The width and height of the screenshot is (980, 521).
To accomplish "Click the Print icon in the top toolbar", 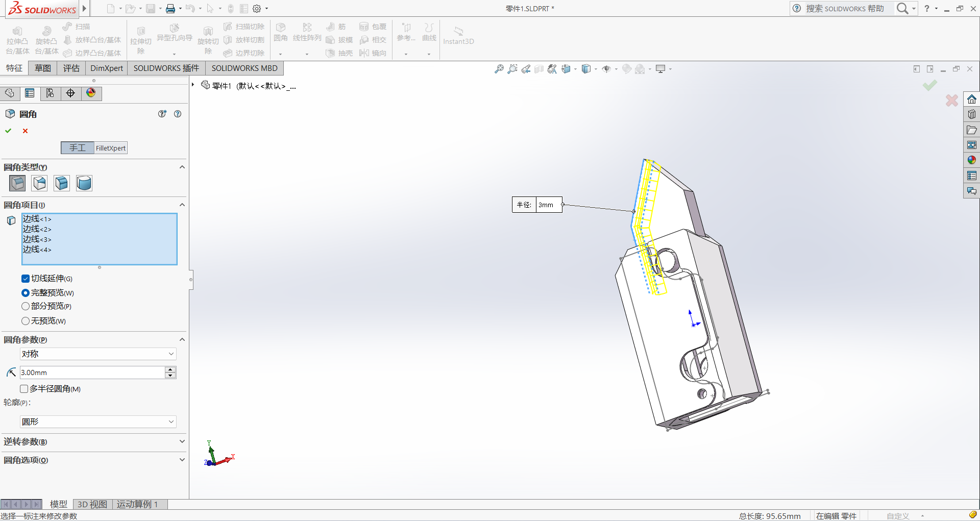I will coord(170,9).
